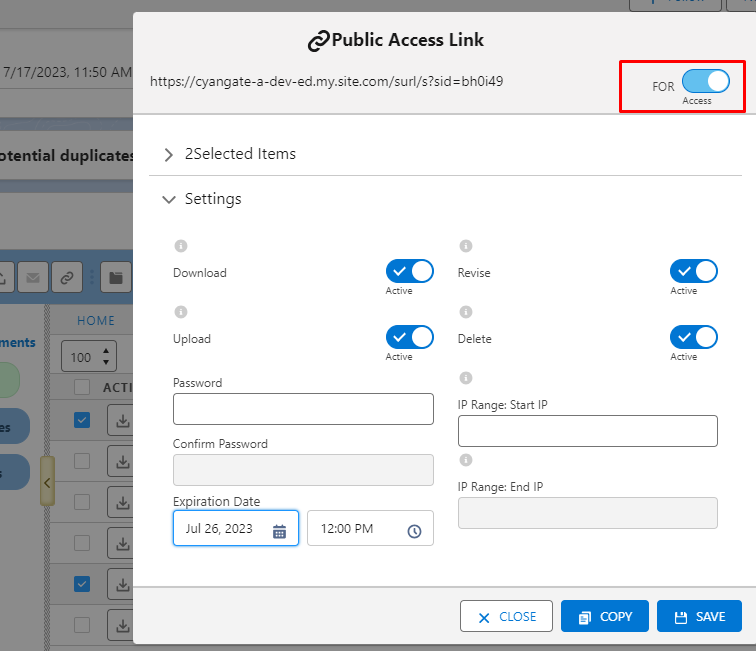
Task: Click the SAVE button
Action: click(x=700, y=616)
